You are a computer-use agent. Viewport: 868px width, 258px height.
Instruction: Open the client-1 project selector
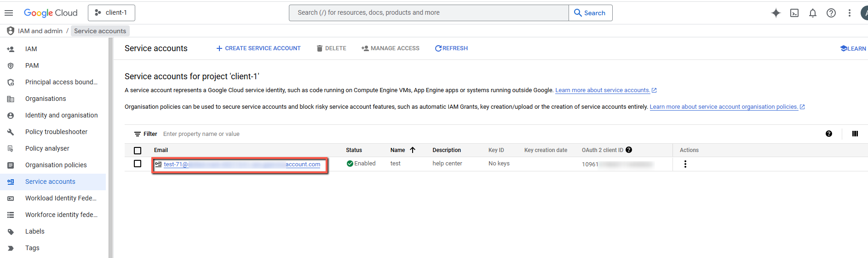pos(111,13)
